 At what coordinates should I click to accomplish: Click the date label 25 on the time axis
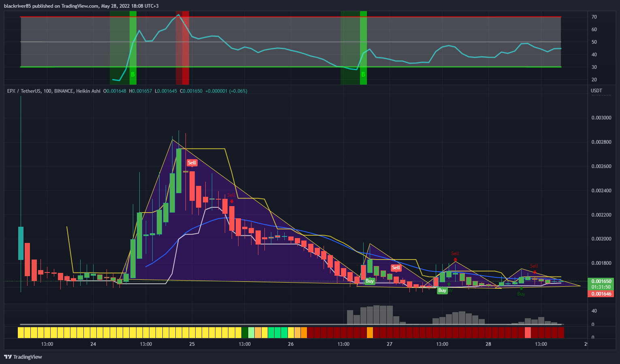point(192,344)
